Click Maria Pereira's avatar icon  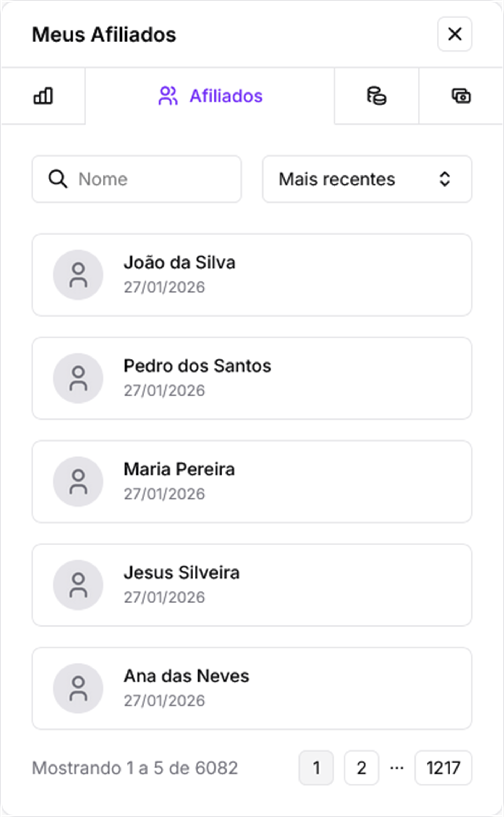click(x=78, y=482)
